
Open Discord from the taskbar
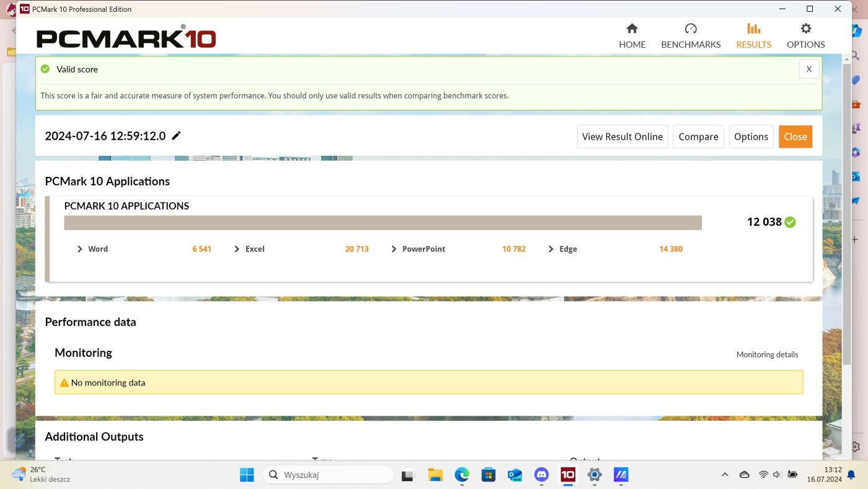coord(541,475)
